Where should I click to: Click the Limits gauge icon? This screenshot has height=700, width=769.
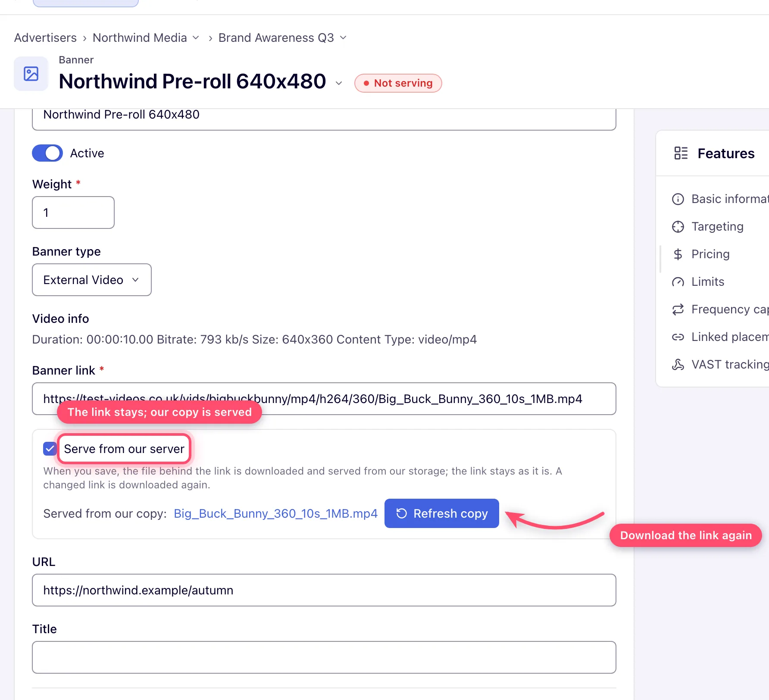pyautogui.click(x=678, y=282)
